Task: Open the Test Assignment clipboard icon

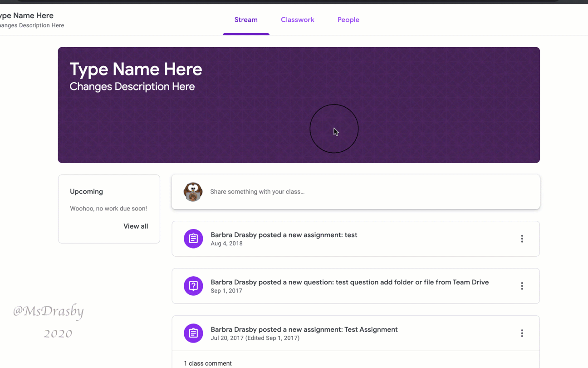Action: click(x=193, y=333)
